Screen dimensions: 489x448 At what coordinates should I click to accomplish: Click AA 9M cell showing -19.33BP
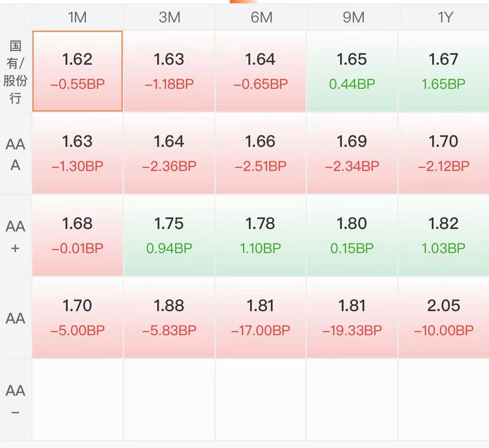click(x=353, y=318)
